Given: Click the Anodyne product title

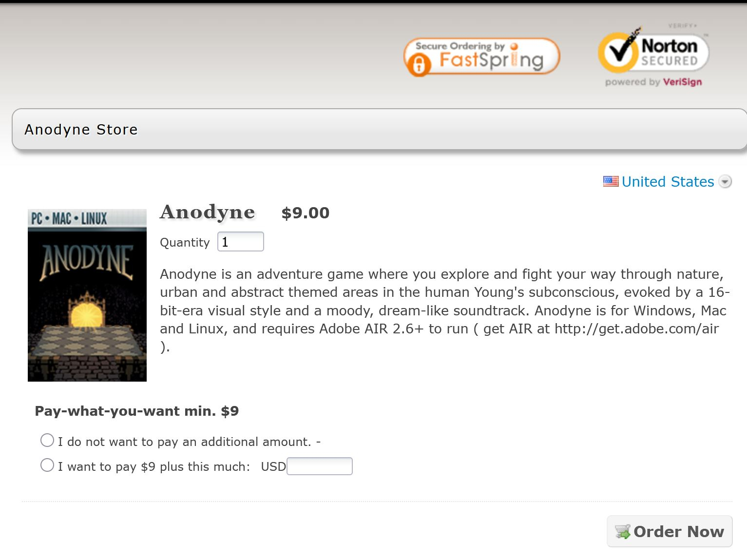Looking at the screenshot, I should [x=208, y=212].
